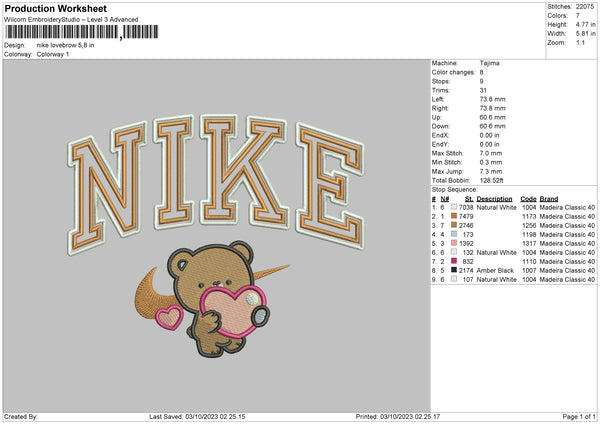Select the magenta swatch with 832 stitches
Screen dimensions: 600x424
click(454, 261)
